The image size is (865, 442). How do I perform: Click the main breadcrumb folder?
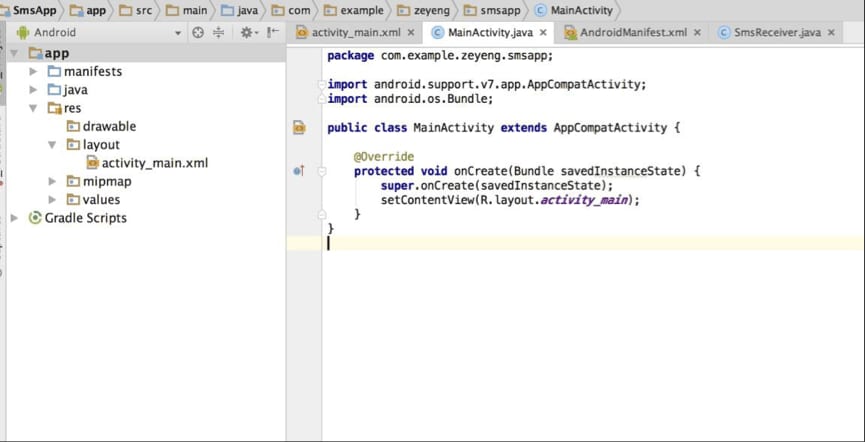coord(187,10)
